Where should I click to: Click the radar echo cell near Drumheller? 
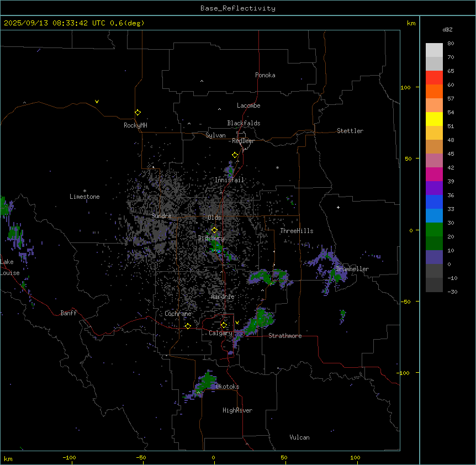[335, 274]
